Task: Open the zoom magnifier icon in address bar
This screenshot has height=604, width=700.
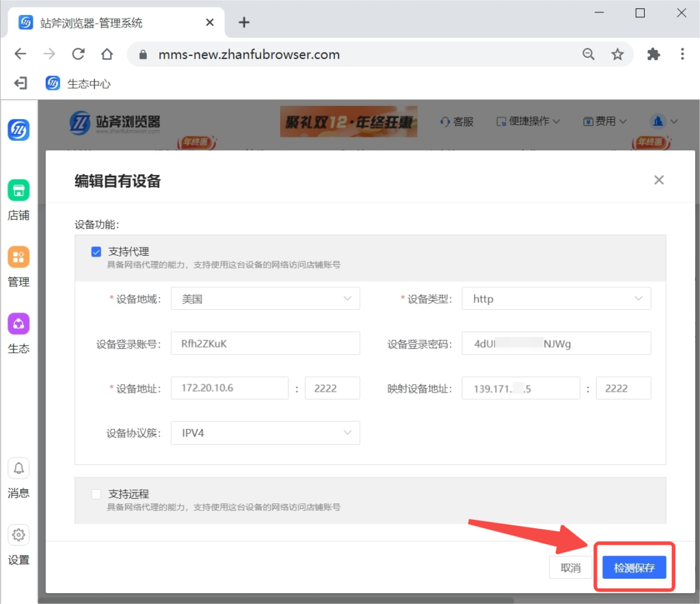Action: click(589, 55)
